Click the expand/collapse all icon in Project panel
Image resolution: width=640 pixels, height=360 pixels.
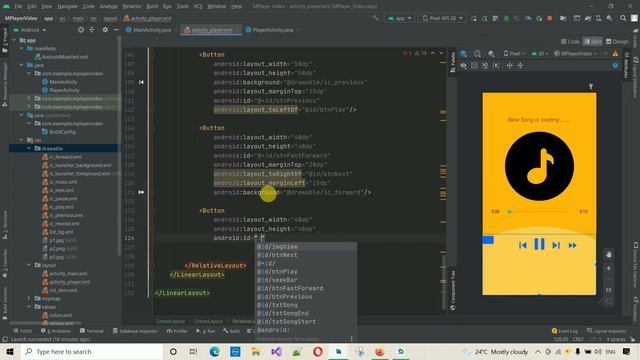click(x=91, y=30)
